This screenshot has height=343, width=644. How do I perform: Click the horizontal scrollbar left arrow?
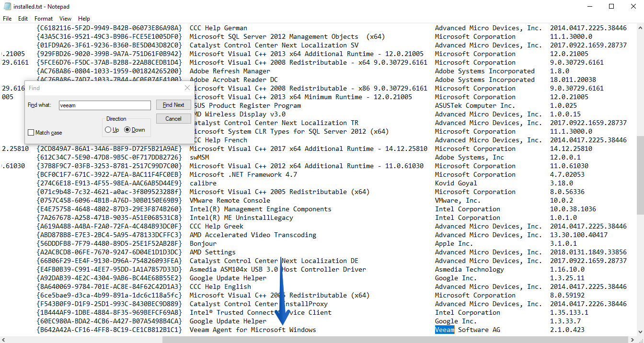point(4,339)
